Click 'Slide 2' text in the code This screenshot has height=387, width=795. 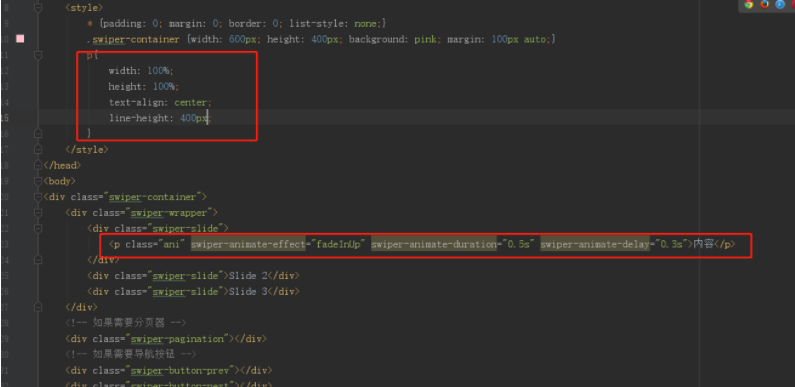pyautogui.click(x=248, y=275)
